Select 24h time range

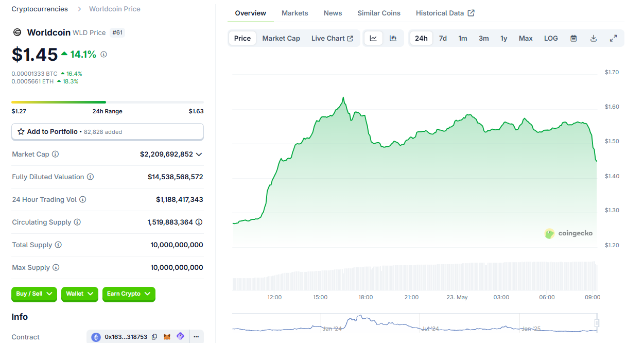(x=421, y=38)
